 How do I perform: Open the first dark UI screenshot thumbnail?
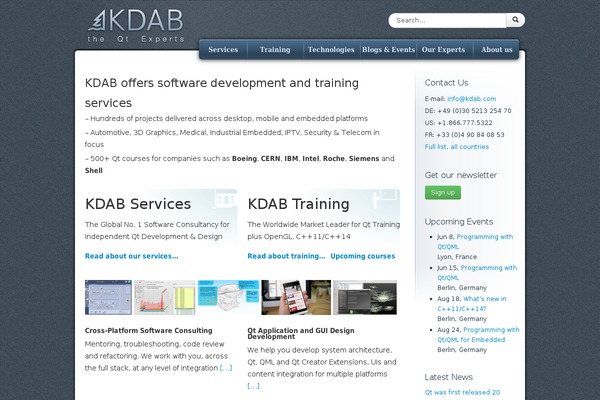(108, 297)
